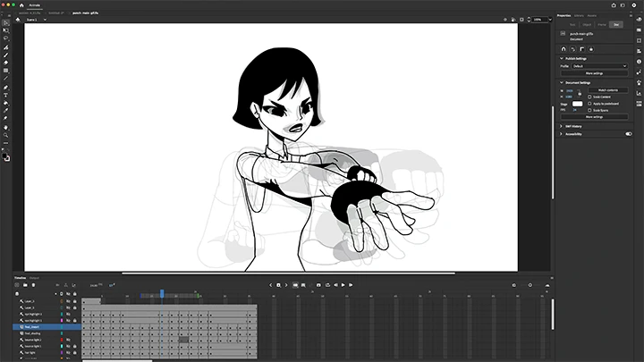Select the Fluid Brush tool
The height and width of the screenshot is (362, 644).
tap(5, 47)
